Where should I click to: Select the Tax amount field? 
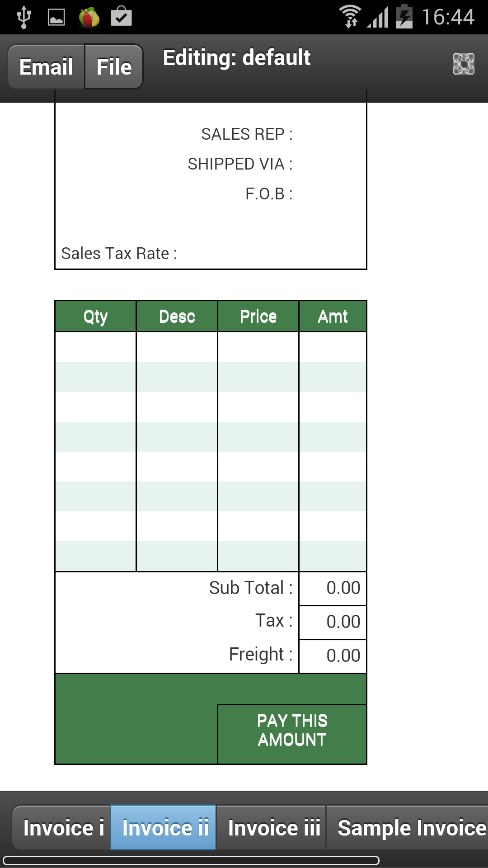click(x=333, y=622)
